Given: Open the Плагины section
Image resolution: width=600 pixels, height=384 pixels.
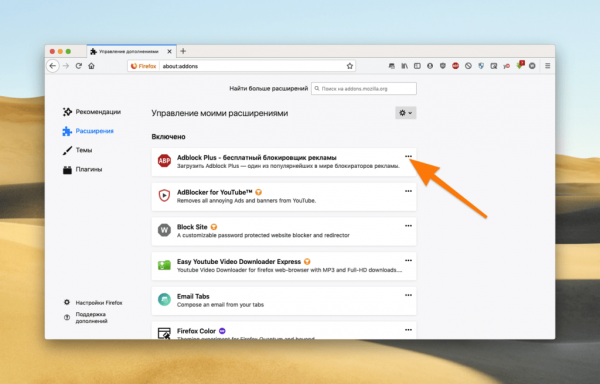Looking at the screenshot, I should 83,169.
